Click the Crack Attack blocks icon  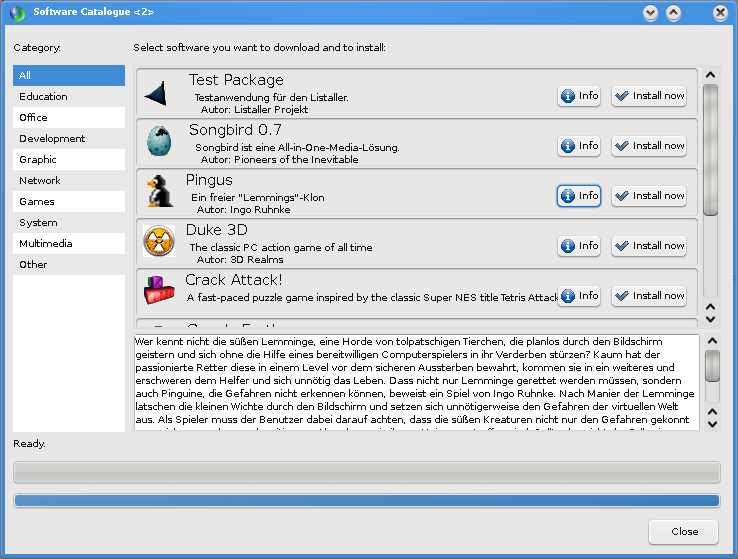coord(158,291)
